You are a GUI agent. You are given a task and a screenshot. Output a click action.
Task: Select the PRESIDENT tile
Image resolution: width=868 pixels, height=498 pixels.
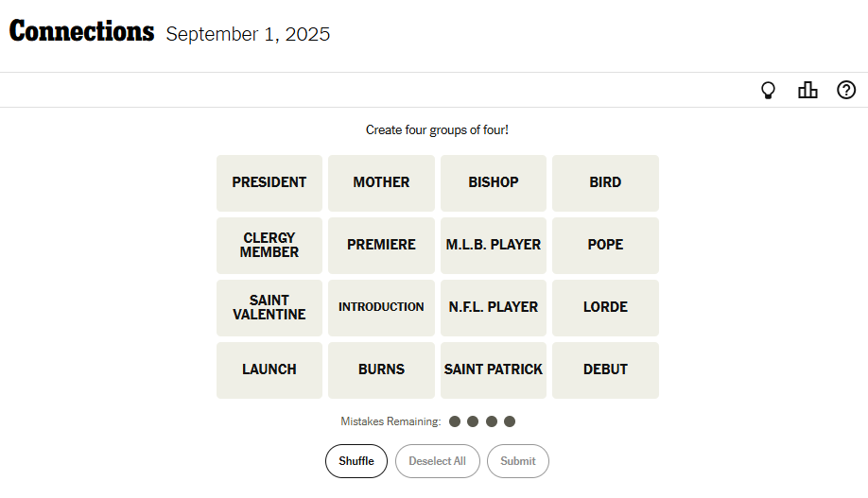point(269,182)
